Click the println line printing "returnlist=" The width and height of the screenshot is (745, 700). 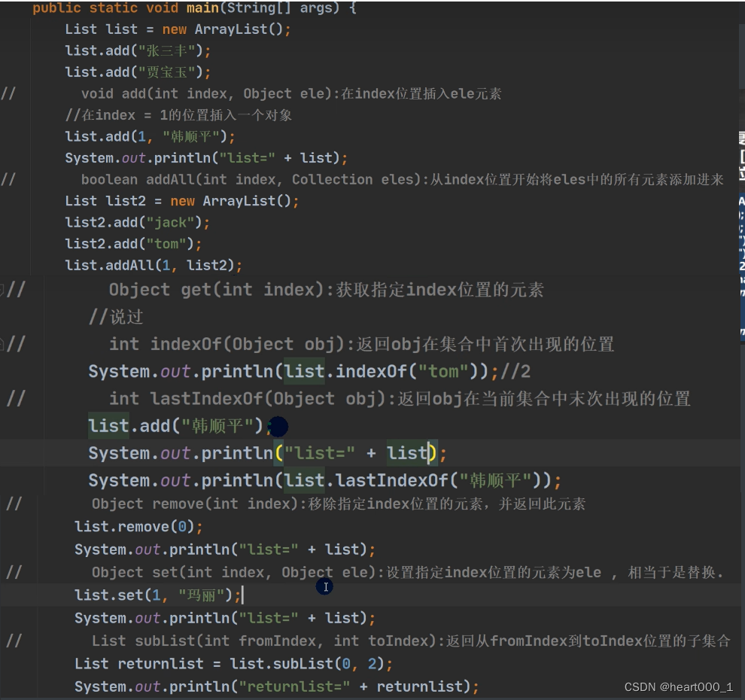[276, 686]
